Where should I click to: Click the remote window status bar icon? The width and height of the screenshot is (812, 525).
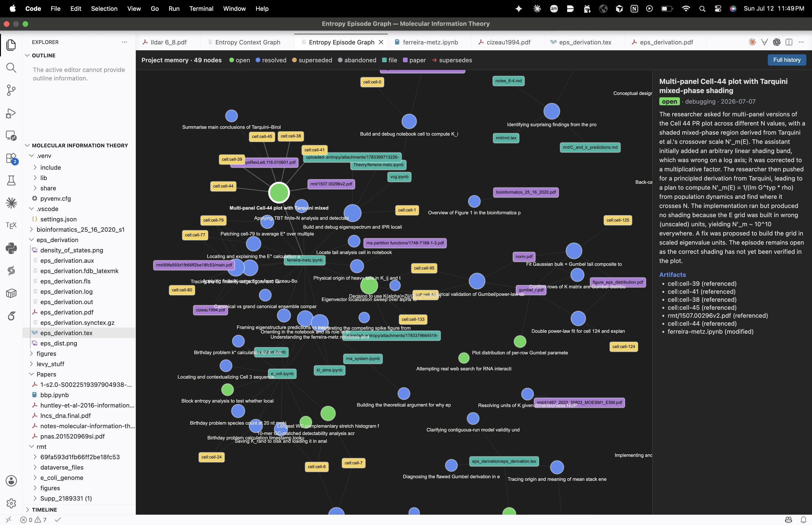point(8,520)
